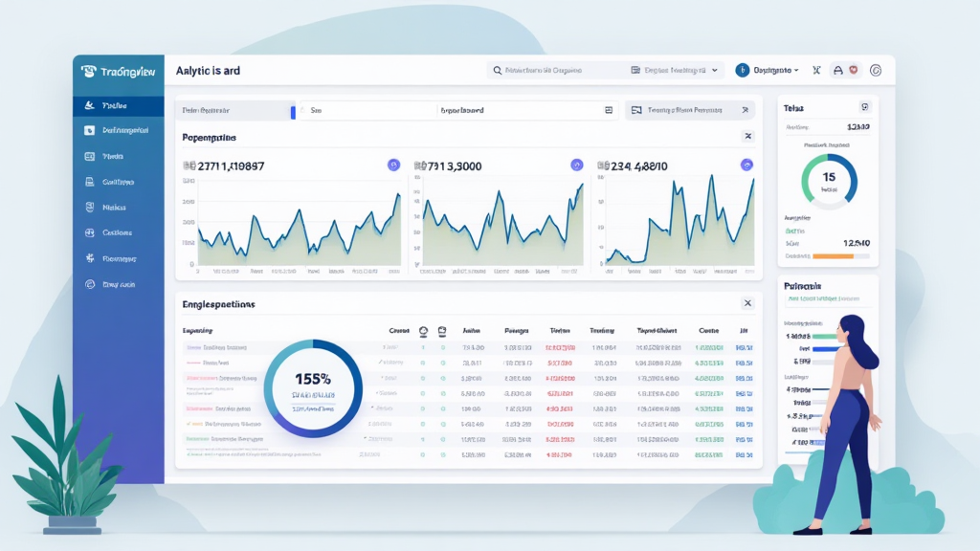Click the small icon in top-right side card
This screenshot has height=551, width=980.
pyautogui.click(x=864, y=108)
